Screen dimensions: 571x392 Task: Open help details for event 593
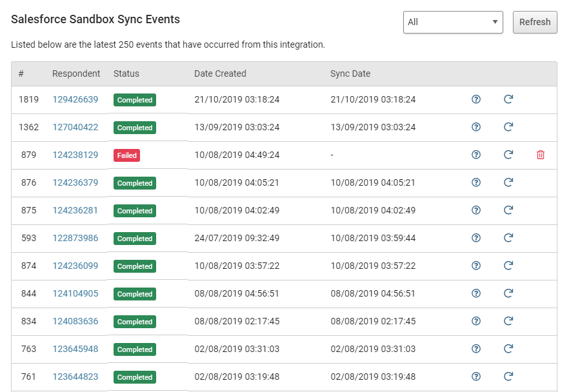pyautogui.click(x=476, y=238)
